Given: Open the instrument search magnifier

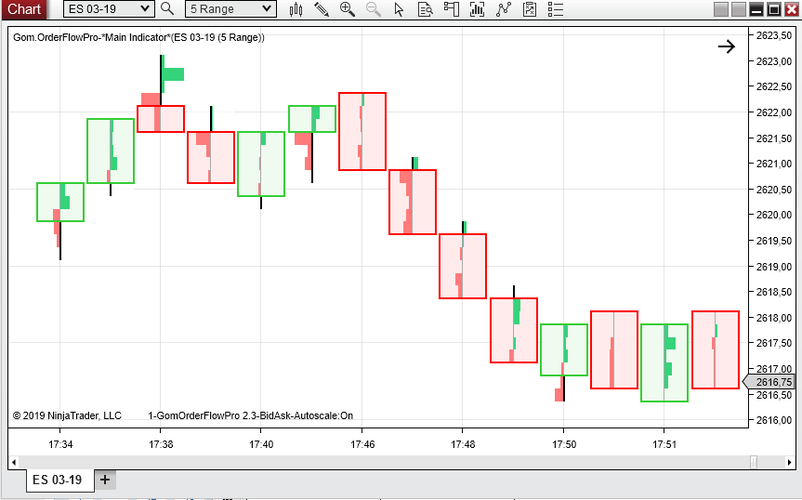Looking at the screenshot, I should point(167,9).
